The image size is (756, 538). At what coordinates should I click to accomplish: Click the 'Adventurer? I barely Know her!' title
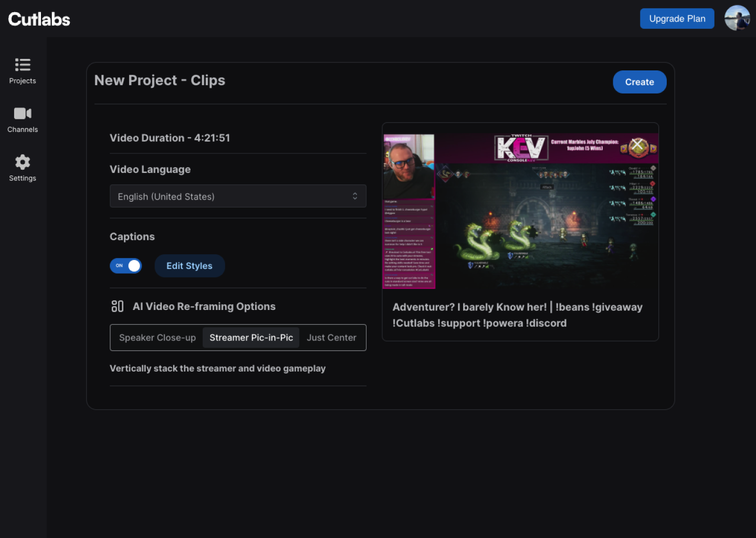518,315
